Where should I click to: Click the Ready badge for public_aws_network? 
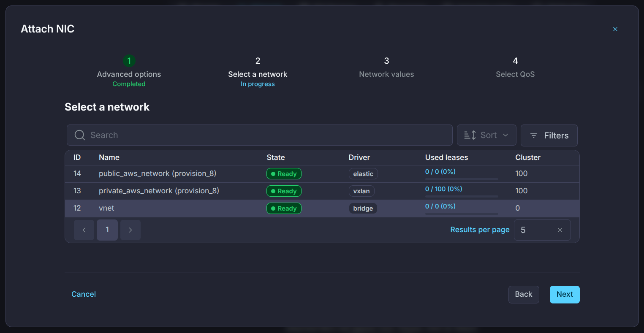pyautogui.click(x=284, y=174)
